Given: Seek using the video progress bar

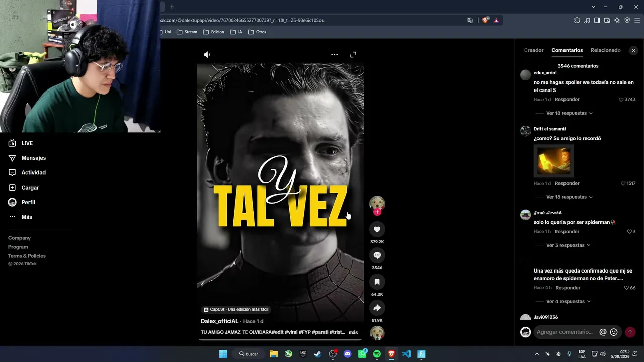Looking at the screenshot, I should (x=280, y=339).
